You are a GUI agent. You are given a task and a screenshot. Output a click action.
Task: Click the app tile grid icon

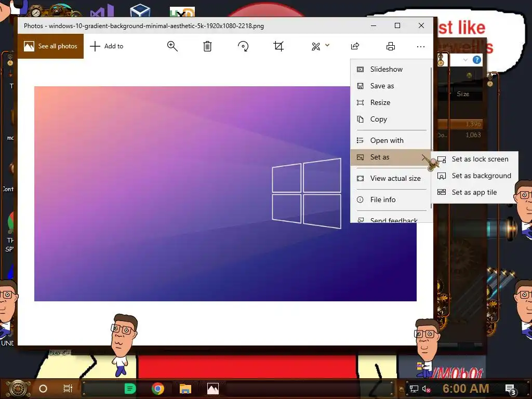tap(442, 192)
